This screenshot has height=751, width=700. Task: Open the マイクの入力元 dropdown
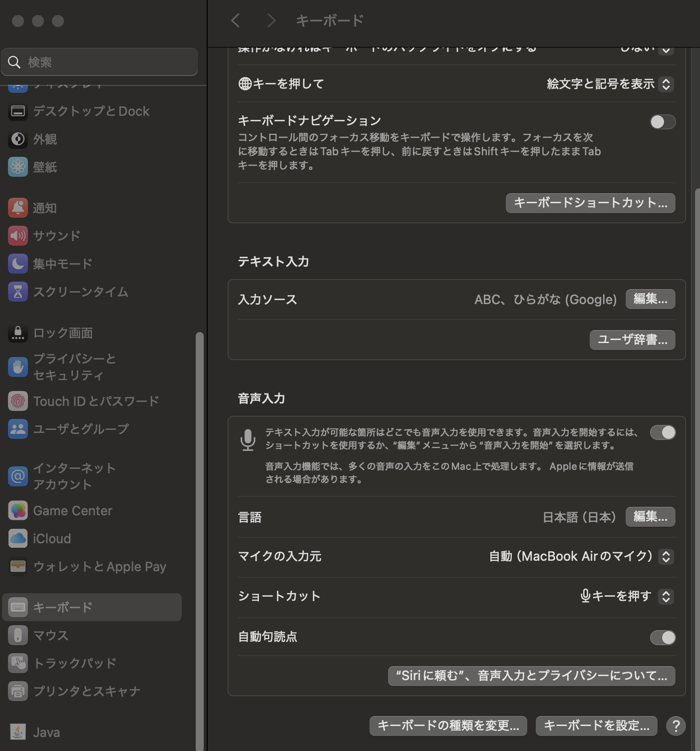[x=581, y=556]
